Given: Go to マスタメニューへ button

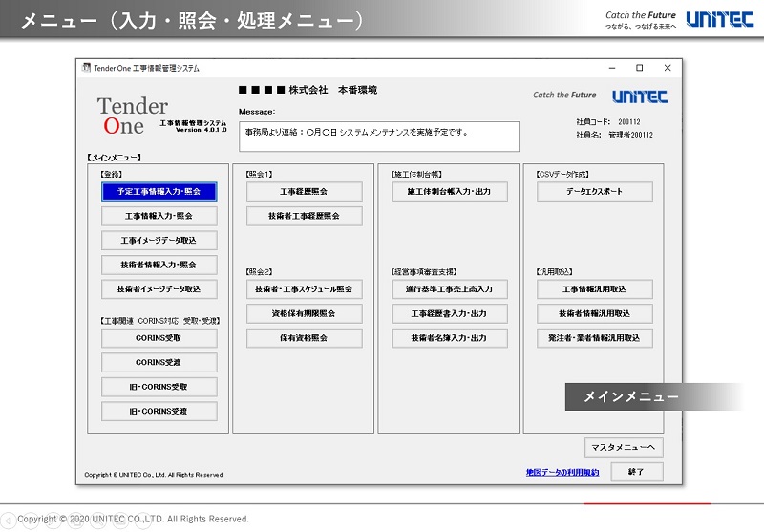Looking at the screenshot, I should click(x=624, y=447).
